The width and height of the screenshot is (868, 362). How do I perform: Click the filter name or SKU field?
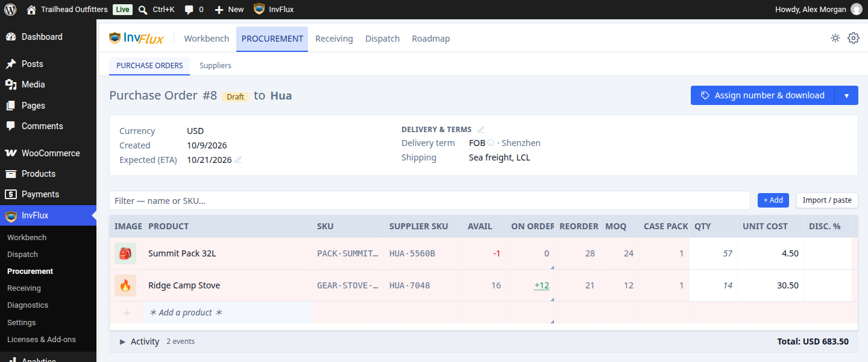point(430,201)
